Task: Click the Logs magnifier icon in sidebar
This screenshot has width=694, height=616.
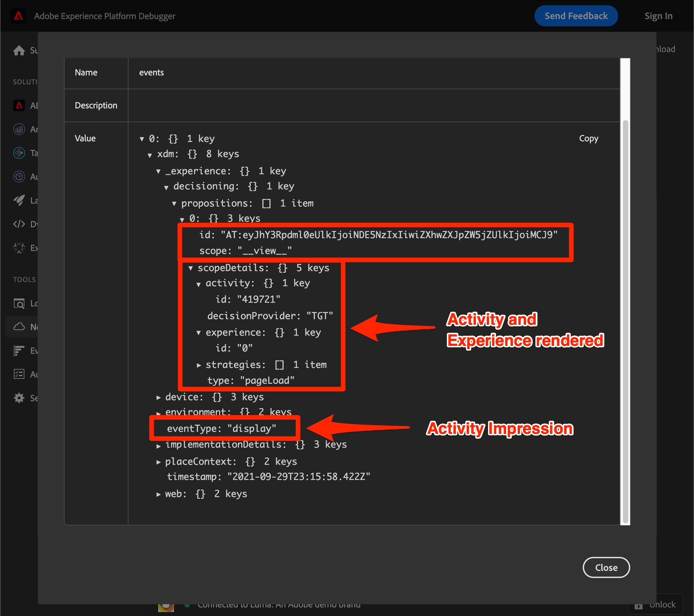Action: click(x=19, y=303)
